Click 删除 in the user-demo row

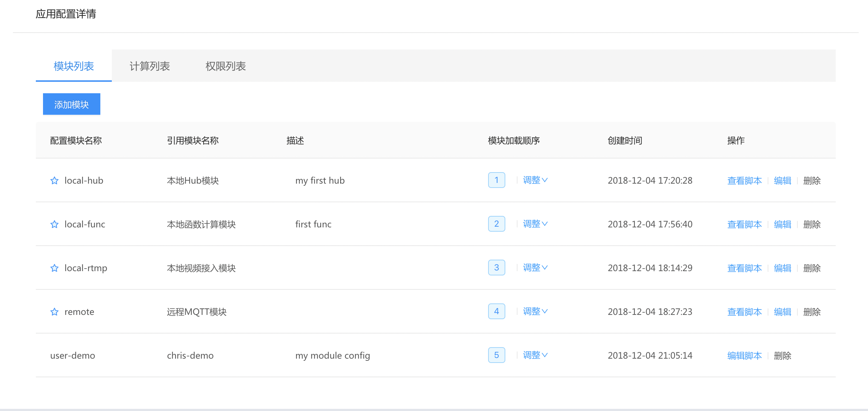[782, 355]
